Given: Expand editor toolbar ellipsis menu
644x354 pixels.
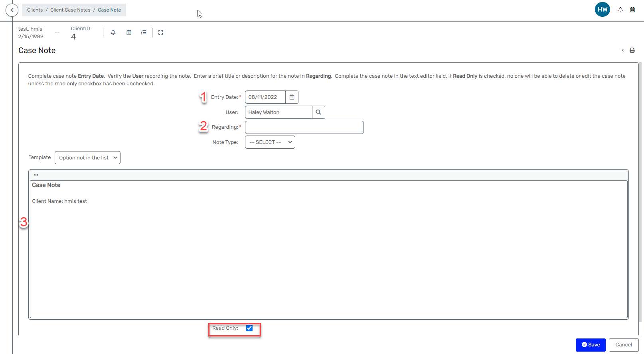Looking at the screenshot, I should click(x=36, y=175).
